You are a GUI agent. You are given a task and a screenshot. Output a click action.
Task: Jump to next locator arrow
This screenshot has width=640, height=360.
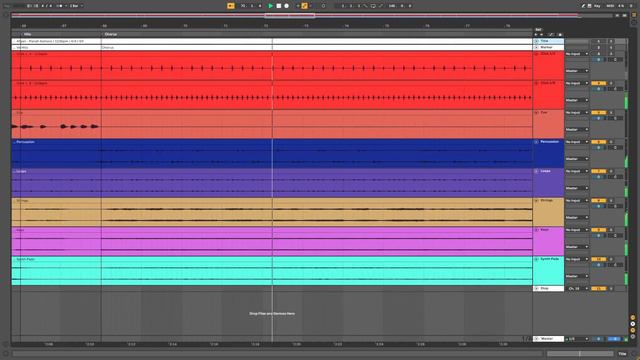(542, 35)
